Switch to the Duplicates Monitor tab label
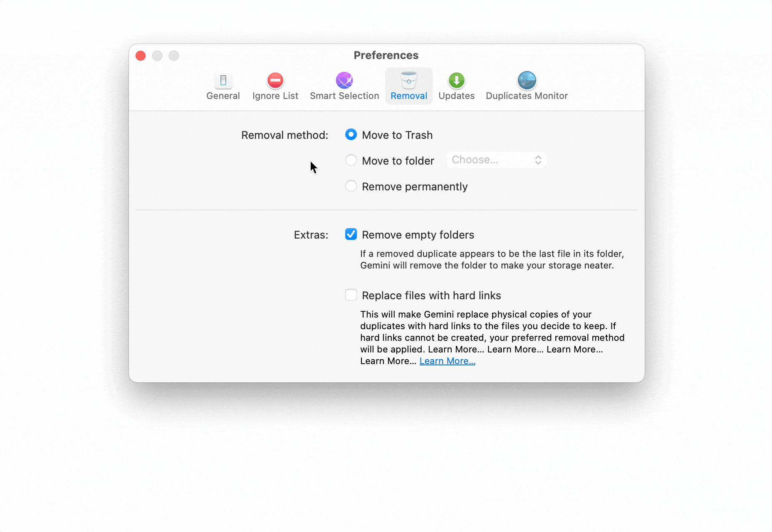The width and height of the screenshot is (772, 532). coord(527,96)
